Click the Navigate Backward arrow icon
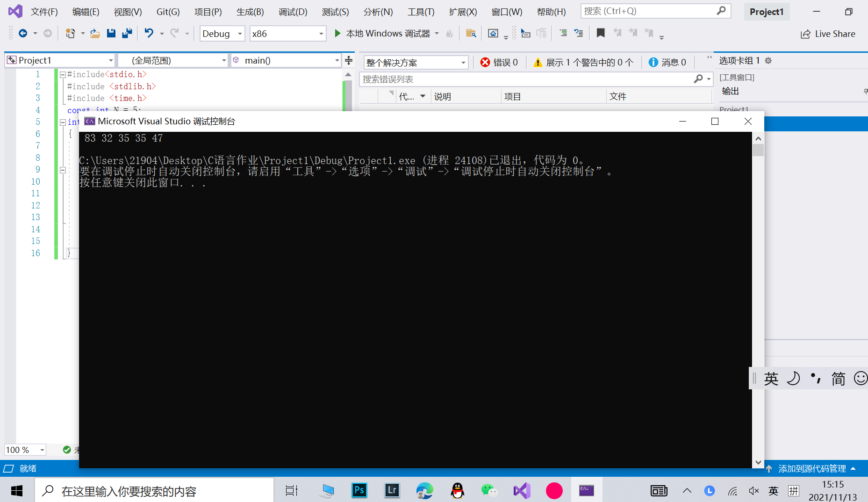This screenshot has height=502, width=868. [22, 33]
